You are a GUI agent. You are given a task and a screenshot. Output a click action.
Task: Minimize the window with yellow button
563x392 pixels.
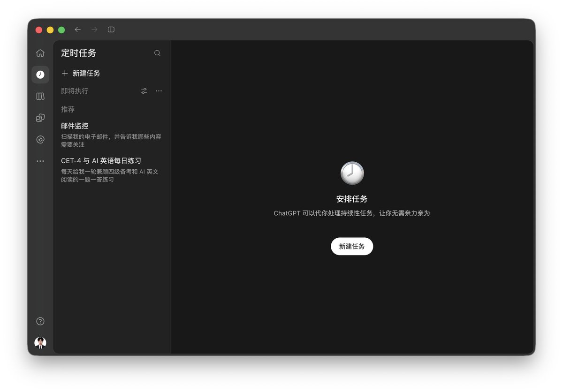click(x=50, y=30)
